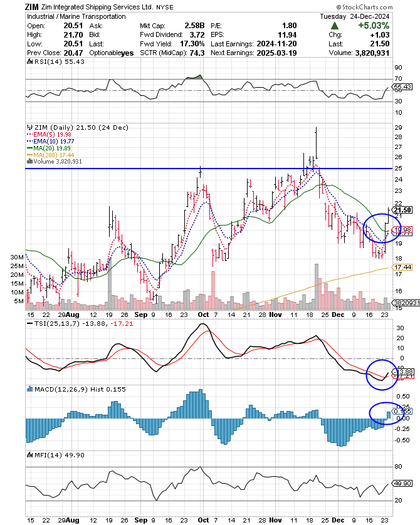Click the MFI(14) 49.90 panel label

[x=60, y=455]
